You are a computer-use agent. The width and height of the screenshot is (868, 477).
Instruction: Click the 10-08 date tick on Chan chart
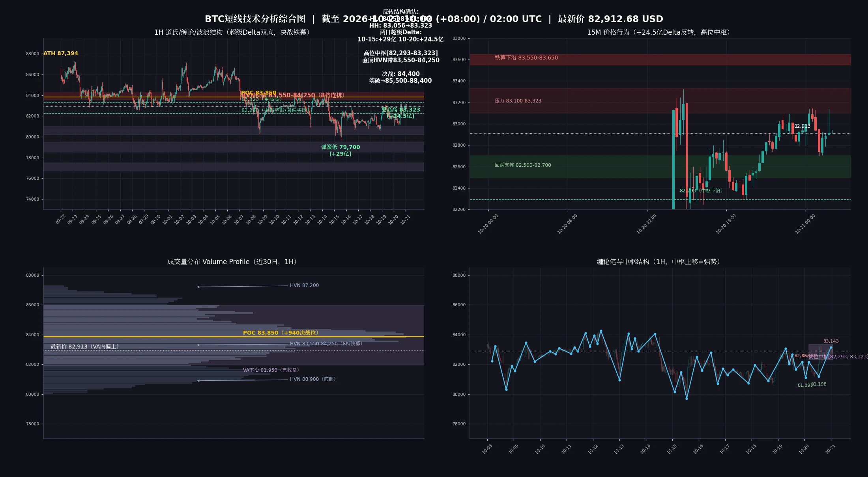[487, 449]
